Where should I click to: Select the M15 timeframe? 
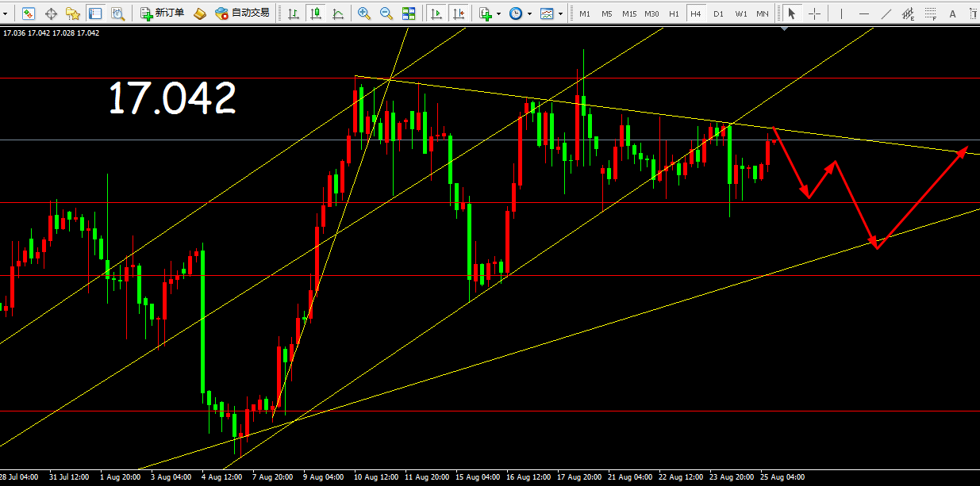[628, 14]
